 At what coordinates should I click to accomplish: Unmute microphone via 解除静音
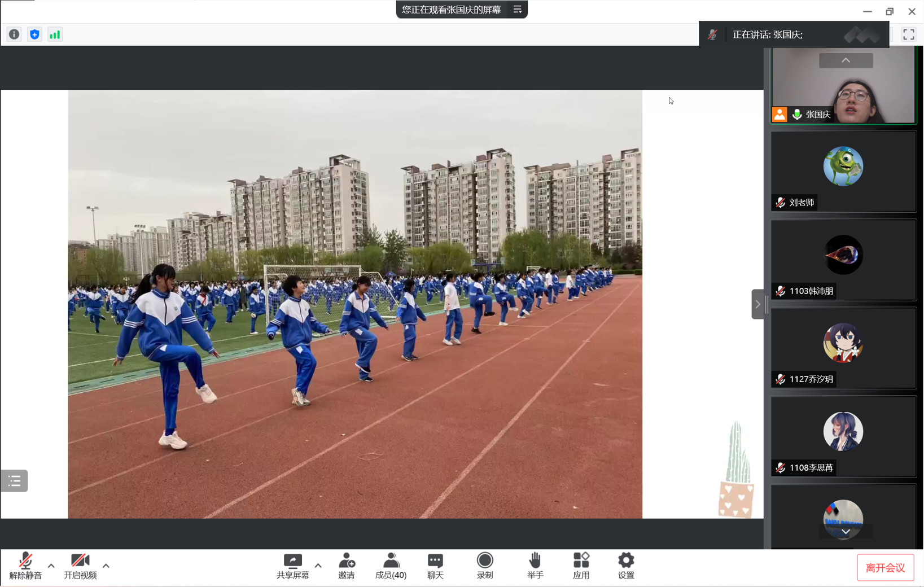(25, 566)
